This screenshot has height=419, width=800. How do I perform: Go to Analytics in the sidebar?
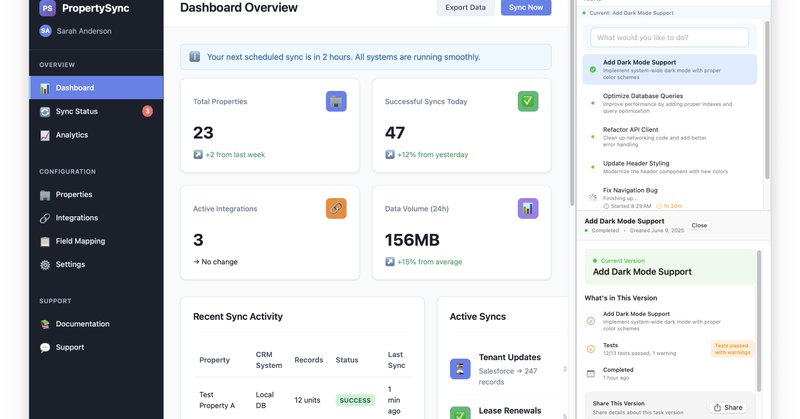(x=96, y=135)
